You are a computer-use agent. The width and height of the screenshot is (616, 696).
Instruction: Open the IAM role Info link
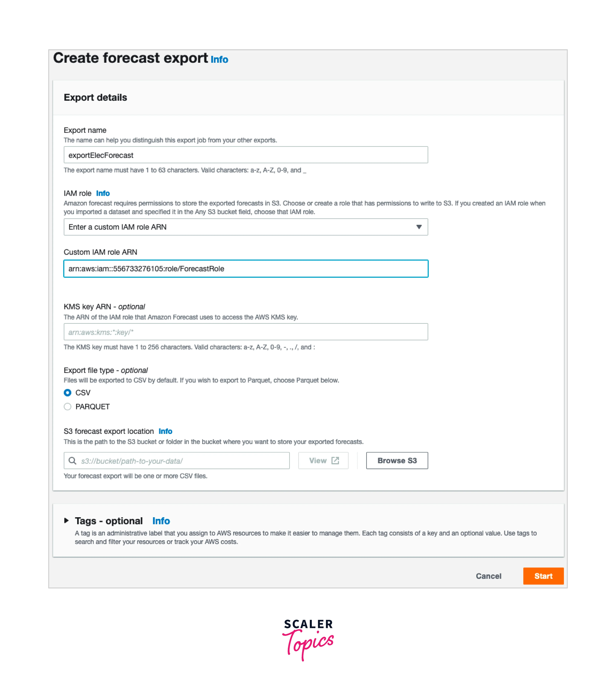pyautogui.click(x=103, y=193)
